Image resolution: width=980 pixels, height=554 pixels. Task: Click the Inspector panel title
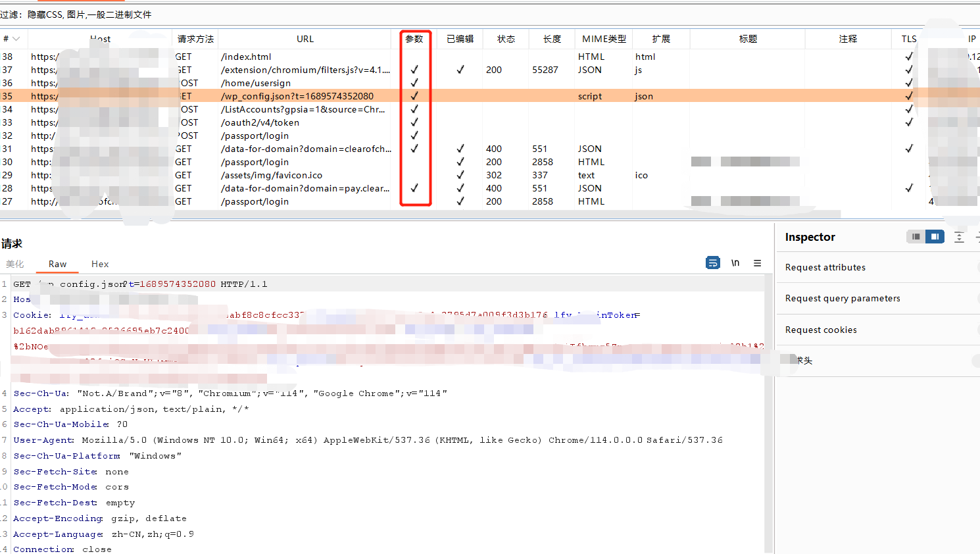point(810,237)
